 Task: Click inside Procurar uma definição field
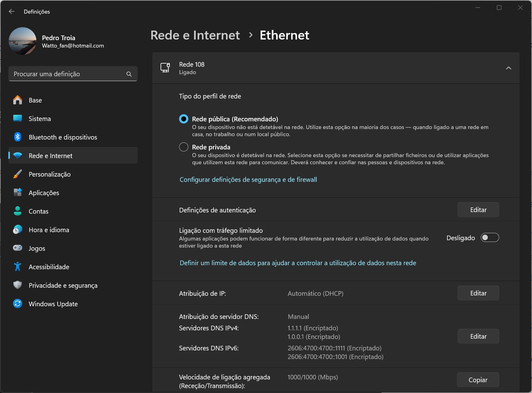tap(68, 74)
